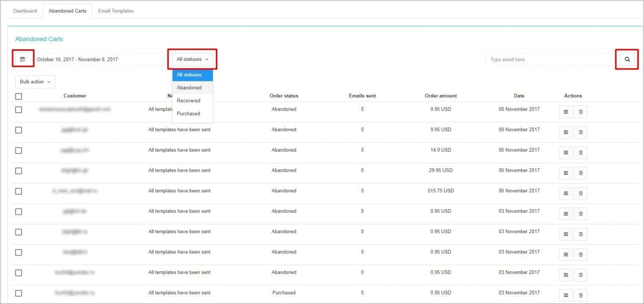644x304 pixels.
Task: Tick the select-all checkbox in the header
Action: coord(19,96)
